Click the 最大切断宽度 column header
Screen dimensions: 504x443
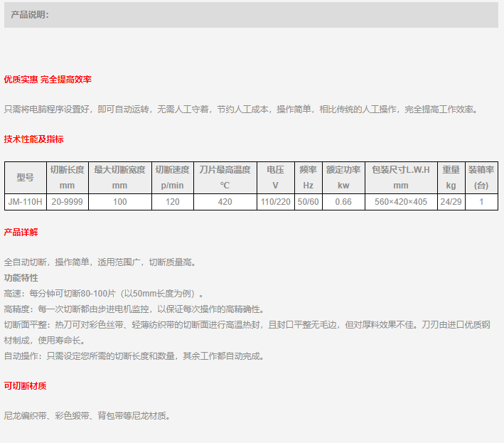tap(119, 178)
